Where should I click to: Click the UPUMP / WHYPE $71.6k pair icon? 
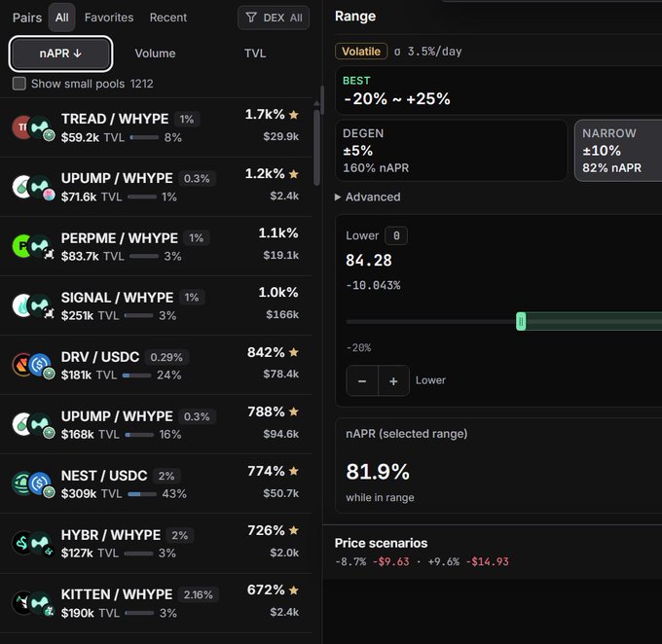click(33, 188)
